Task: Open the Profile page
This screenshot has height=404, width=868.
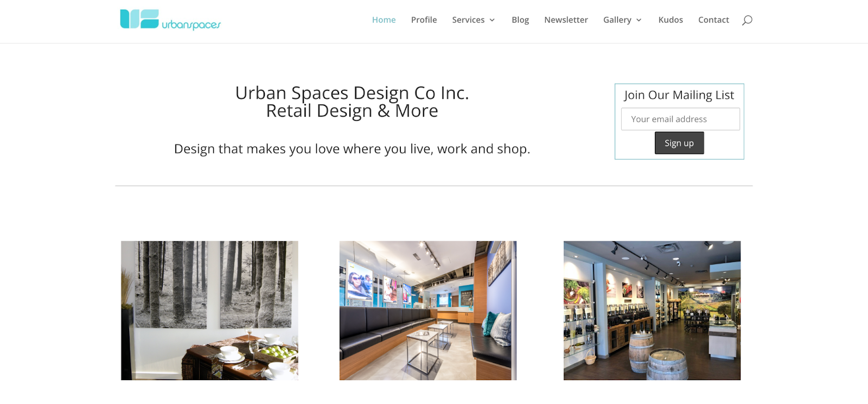Action: (424, 20)
